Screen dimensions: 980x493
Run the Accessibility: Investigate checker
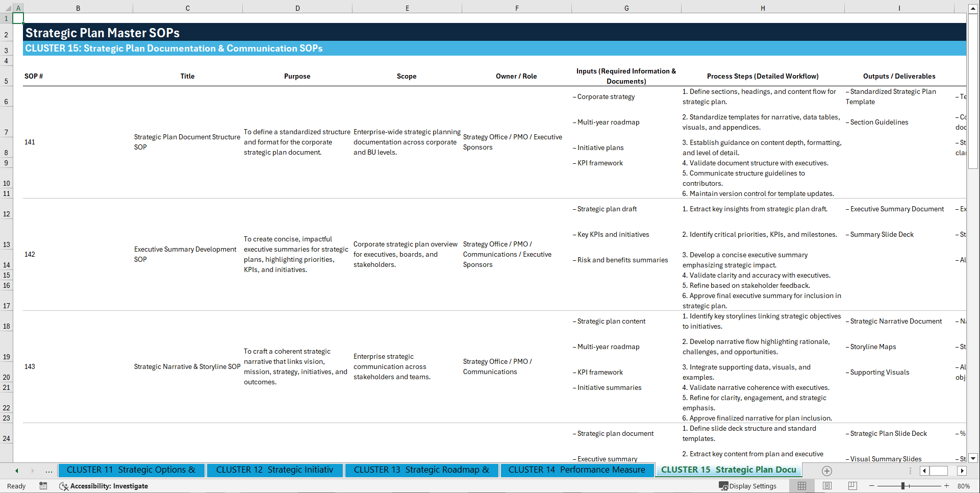[x=104, y=486]
